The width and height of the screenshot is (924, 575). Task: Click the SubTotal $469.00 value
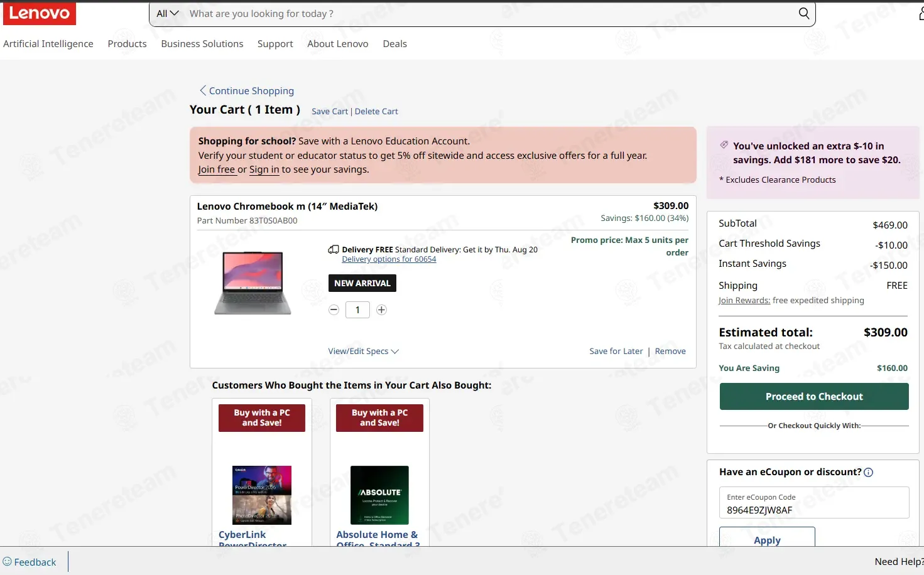point(890,225)
